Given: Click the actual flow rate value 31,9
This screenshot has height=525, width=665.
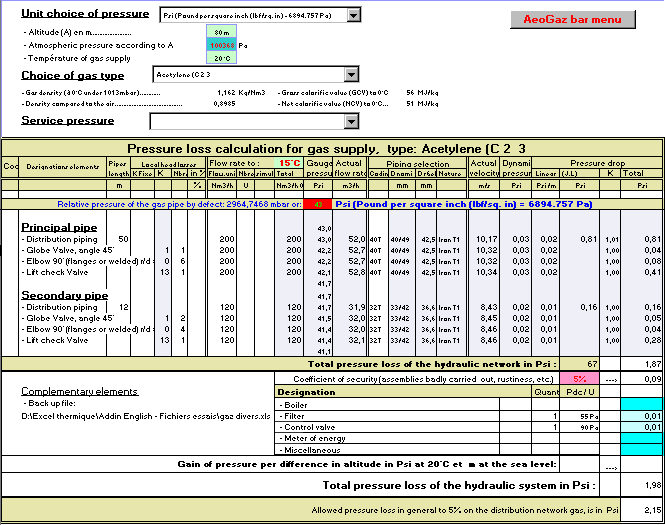Looking at the screenshot, I should click(357, 307).
